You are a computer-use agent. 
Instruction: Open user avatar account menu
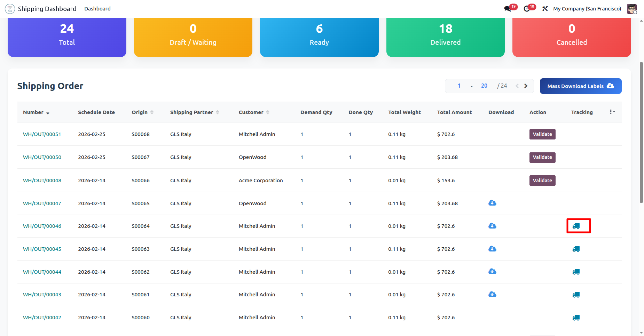click(x=631, y=9)
